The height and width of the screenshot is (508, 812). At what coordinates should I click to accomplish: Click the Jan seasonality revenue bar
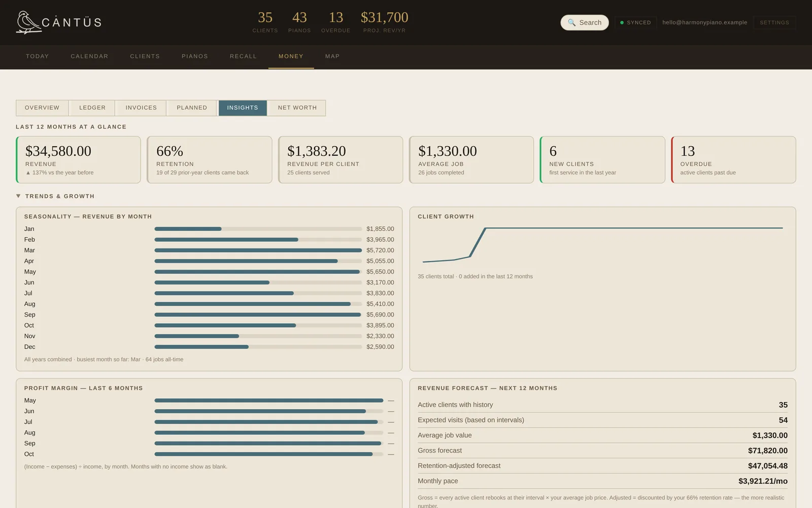(x=258, y=229)
